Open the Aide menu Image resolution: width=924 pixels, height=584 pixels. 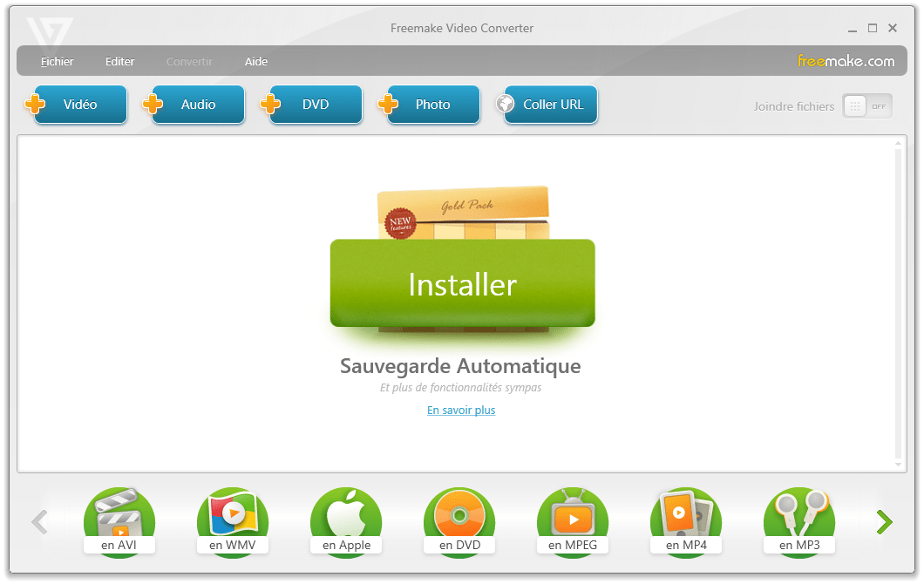coord(256,61)
